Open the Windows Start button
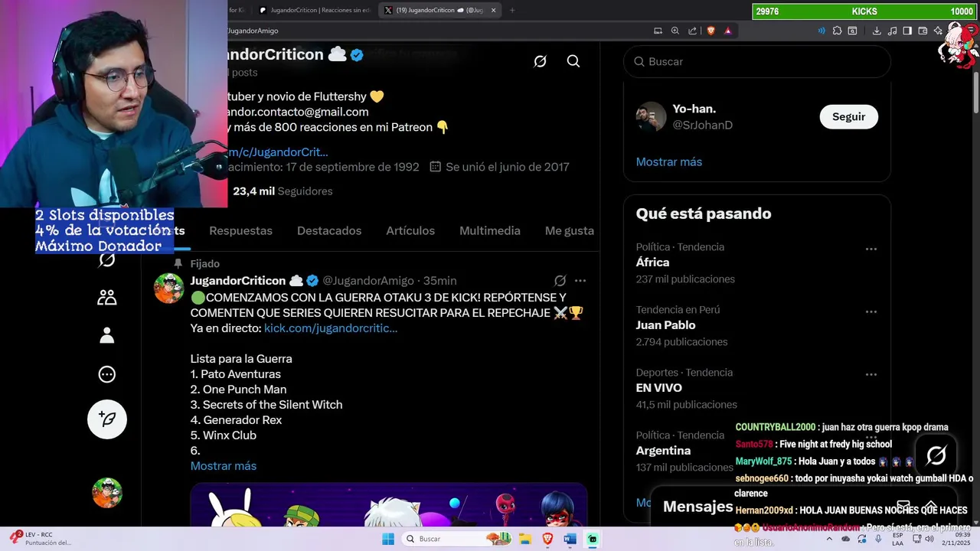Viewport: 980px width, 551px height. click(388, 539)
